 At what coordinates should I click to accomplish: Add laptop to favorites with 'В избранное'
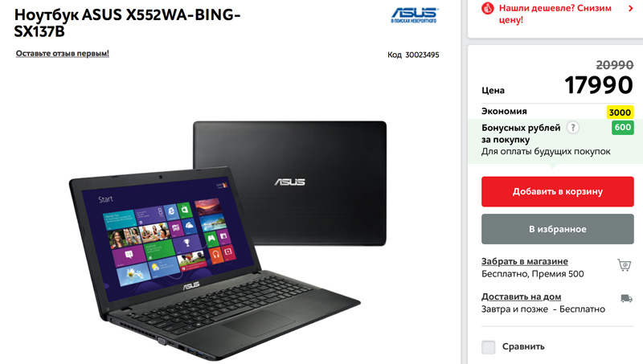tap(557, 229)
